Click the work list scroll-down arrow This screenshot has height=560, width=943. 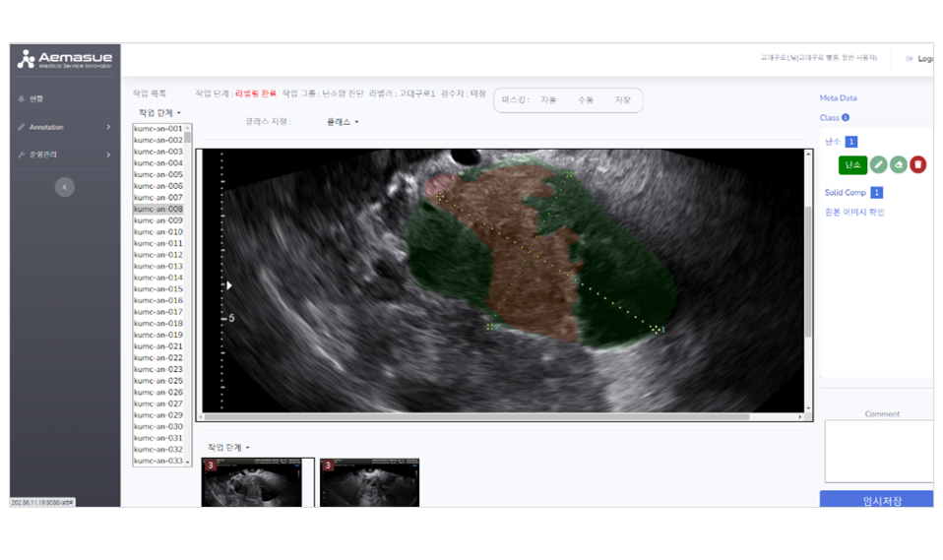(188, 462)
